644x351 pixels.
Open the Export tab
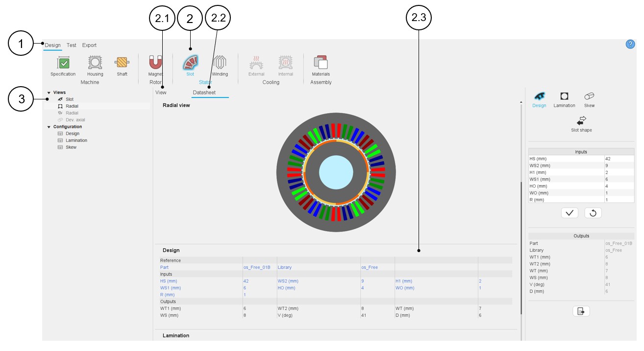[x=89, y=46]
